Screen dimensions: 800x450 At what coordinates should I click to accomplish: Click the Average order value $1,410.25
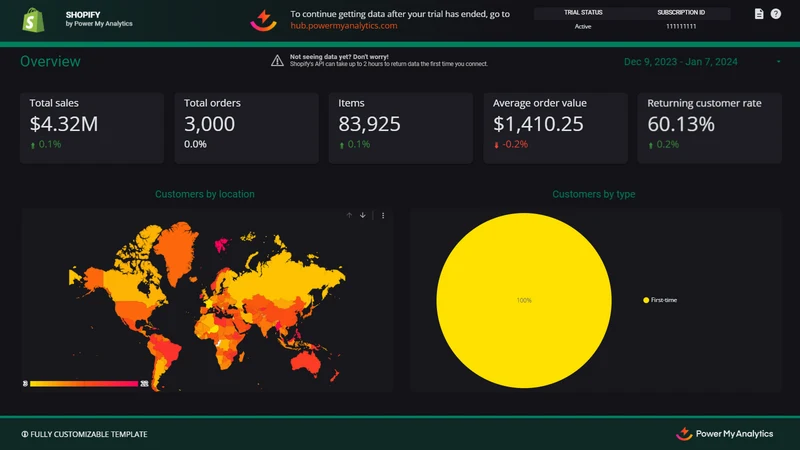(x=538, y=124)
